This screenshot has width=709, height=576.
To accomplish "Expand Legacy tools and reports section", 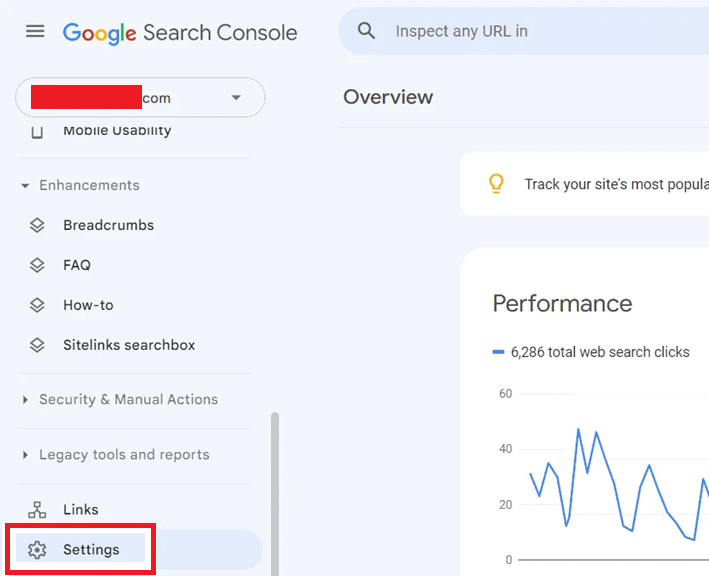I will click(x=116, y=454).
